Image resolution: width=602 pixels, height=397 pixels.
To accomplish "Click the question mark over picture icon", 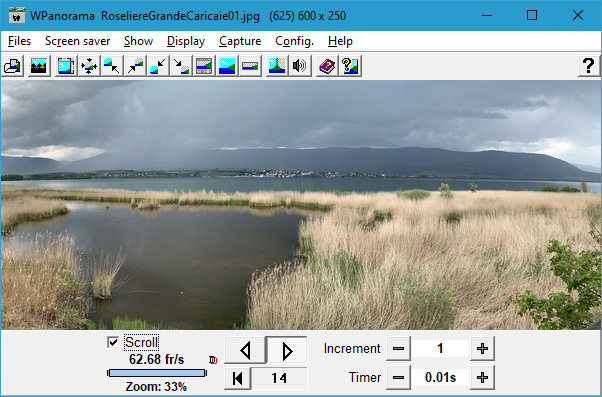I will tap(350, 66).
